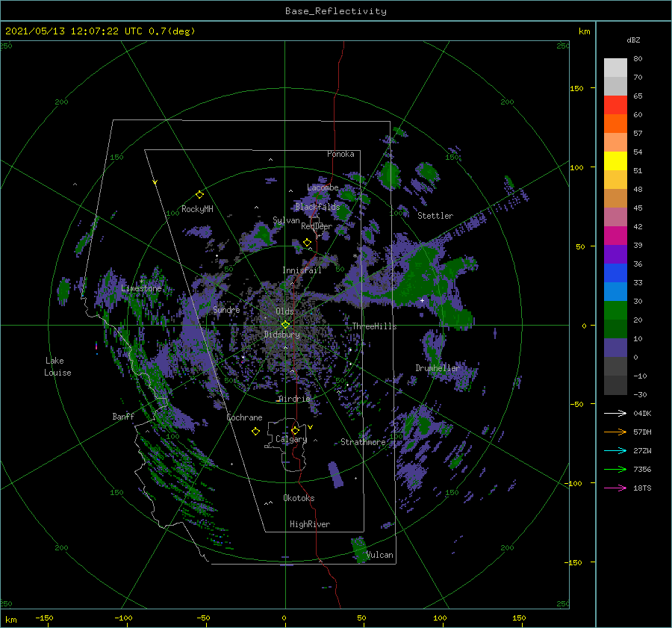Click the 04DK legend label

click(642, 413)
